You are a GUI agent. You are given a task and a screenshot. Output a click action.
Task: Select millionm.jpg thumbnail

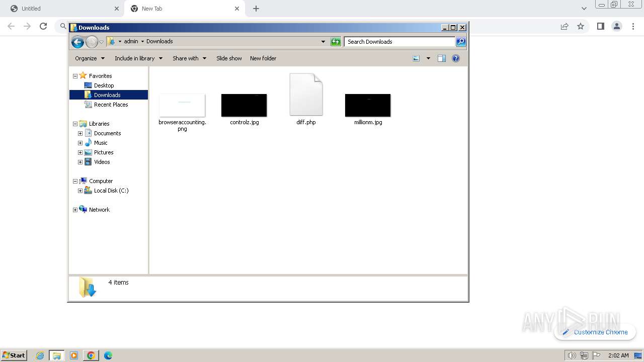(368, 105)
